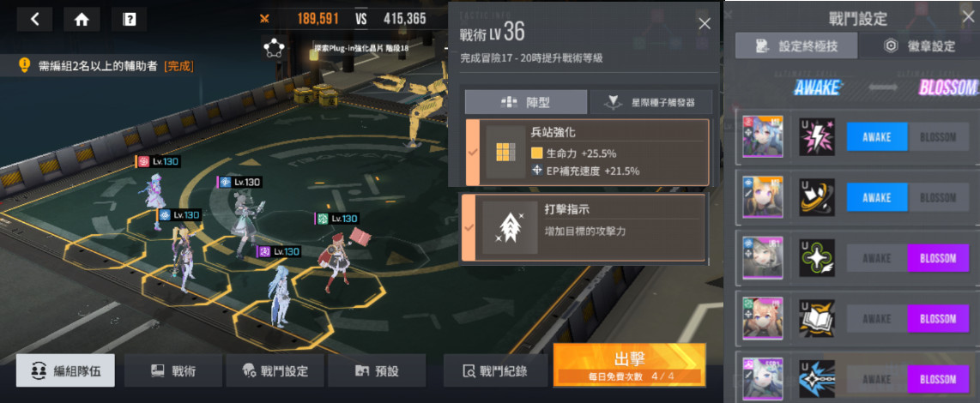This screenshot has width=980, height=403.
Task: Open the 預設 presets button
Action: pos(377,370)
